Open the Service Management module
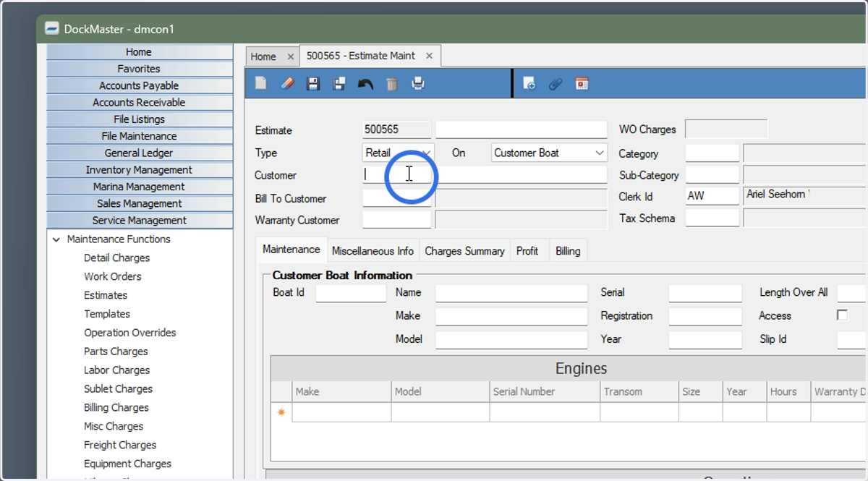868x481 pixels. tap(140, 221)
